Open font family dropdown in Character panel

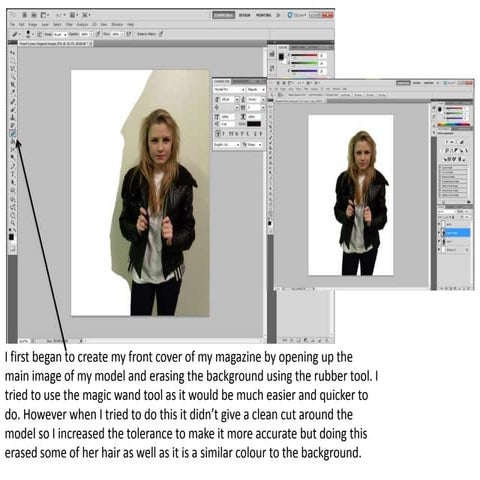click(x=230, y=90)
